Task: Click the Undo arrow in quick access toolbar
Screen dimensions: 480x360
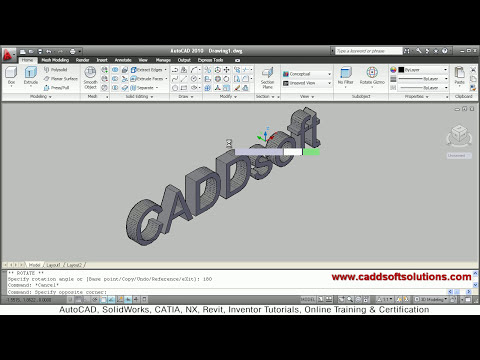Action: pos(49,51)
